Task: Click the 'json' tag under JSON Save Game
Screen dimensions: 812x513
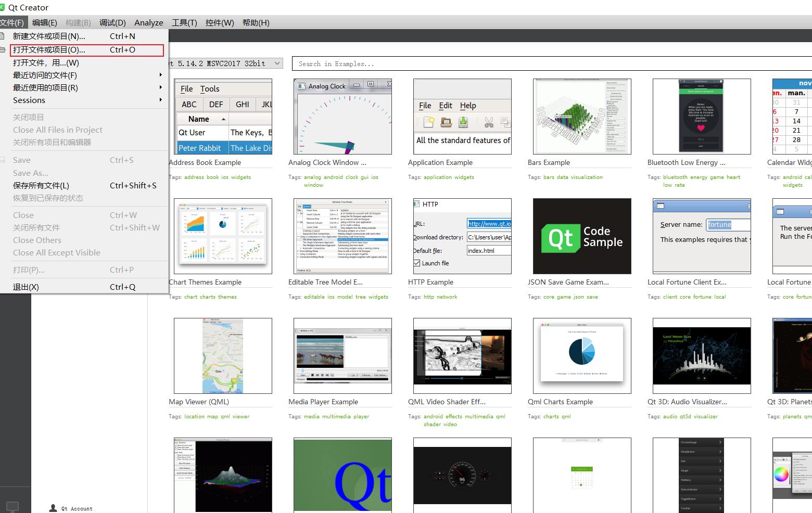Action: [x=579, y=297]
